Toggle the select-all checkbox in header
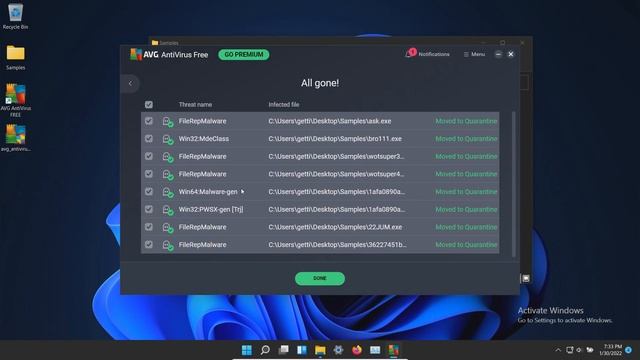The height and width of the screenshot is (360, 640). [149, 105]
